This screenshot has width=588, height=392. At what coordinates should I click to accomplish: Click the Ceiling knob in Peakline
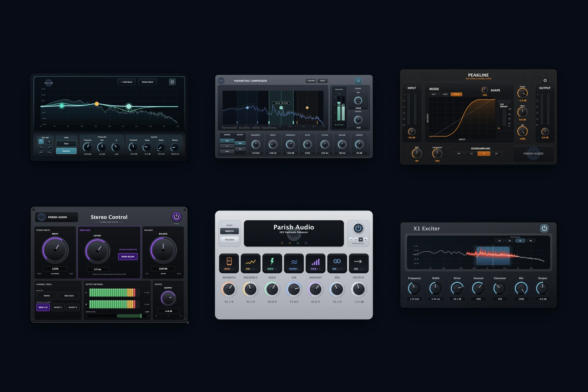pos(523,93)
